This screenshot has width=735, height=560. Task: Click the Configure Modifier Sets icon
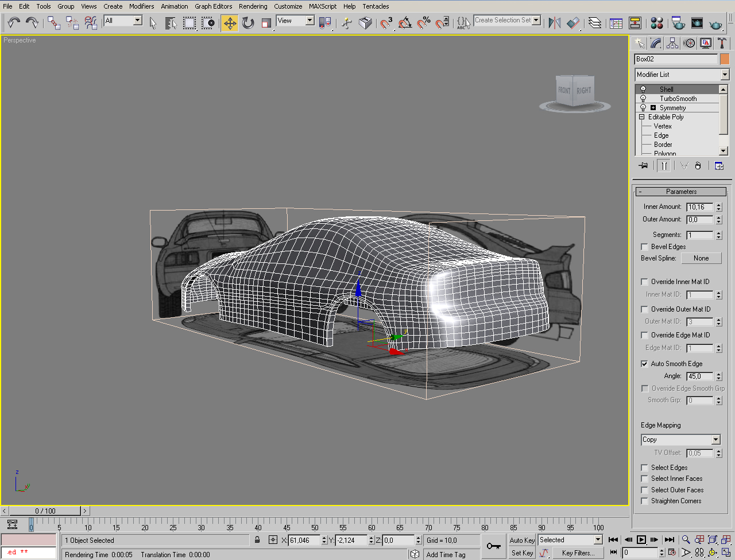coord(719,166)
